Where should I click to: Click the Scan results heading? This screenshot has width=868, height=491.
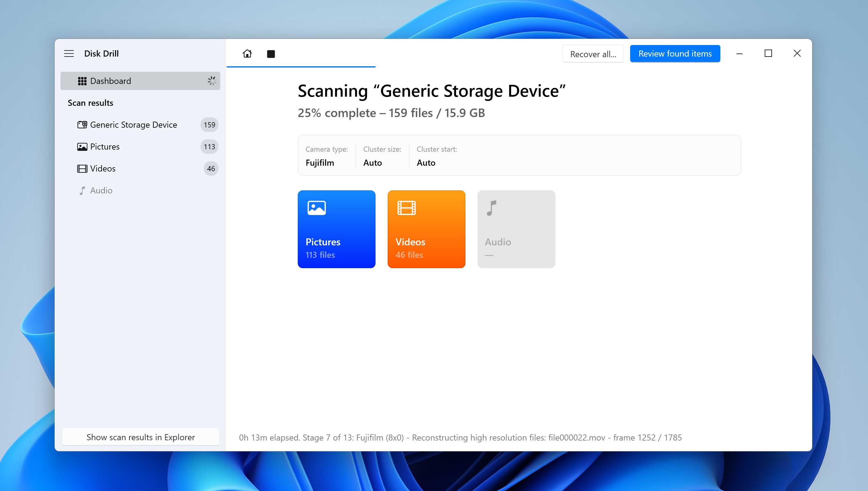coord(90,103)
